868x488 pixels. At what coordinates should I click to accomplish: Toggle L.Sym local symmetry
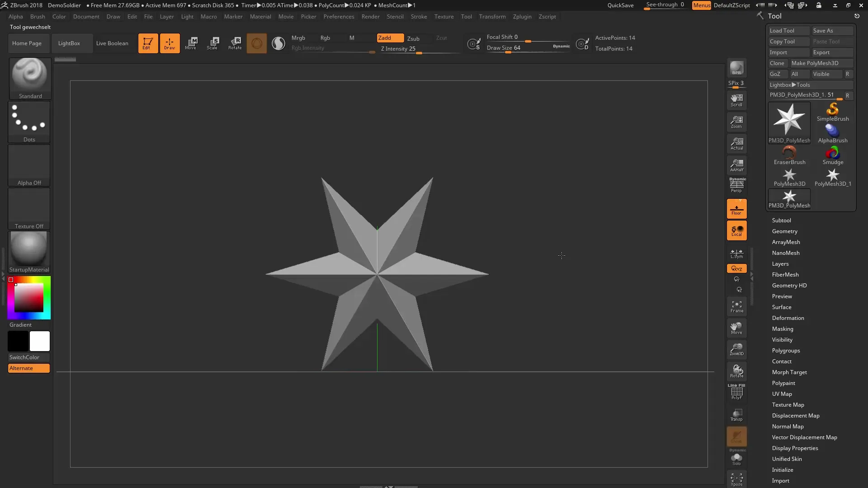click(736, 253)
